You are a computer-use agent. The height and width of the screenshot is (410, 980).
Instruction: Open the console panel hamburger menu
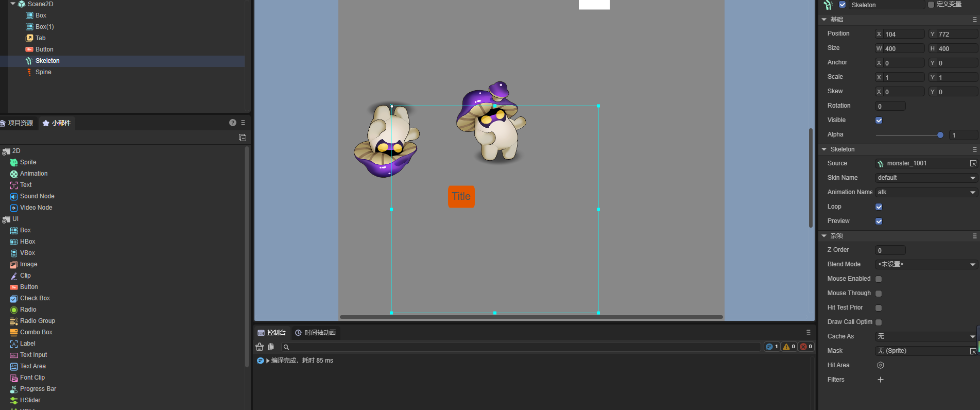pyautogui.click(x=808, y=333)
